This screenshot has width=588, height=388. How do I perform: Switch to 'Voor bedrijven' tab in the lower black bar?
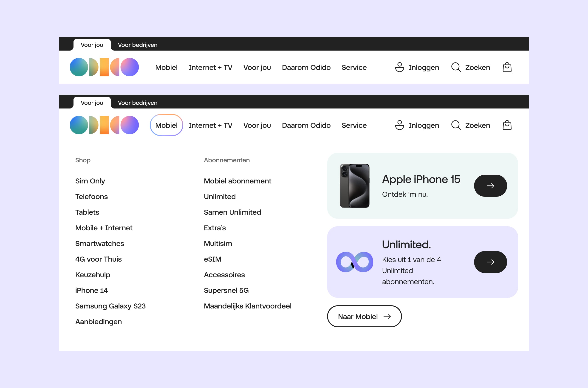[x=138, y=103]
